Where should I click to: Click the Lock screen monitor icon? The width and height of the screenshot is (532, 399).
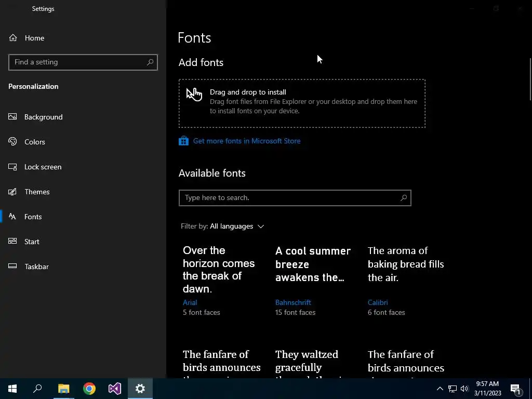pos(12,167)
